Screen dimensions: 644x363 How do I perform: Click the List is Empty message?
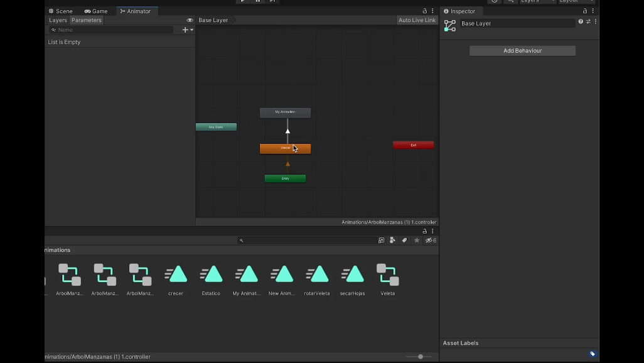(64, 42)
